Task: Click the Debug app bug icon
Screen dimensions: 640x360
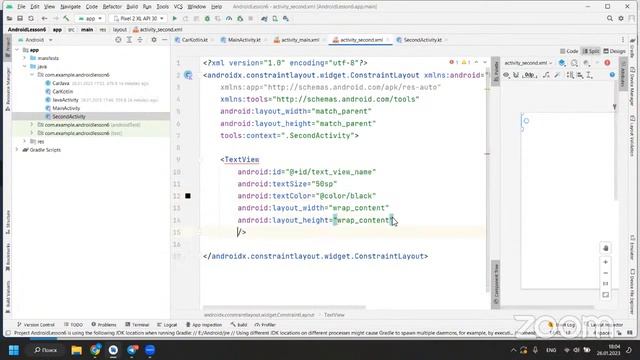Action: point(207,18)
